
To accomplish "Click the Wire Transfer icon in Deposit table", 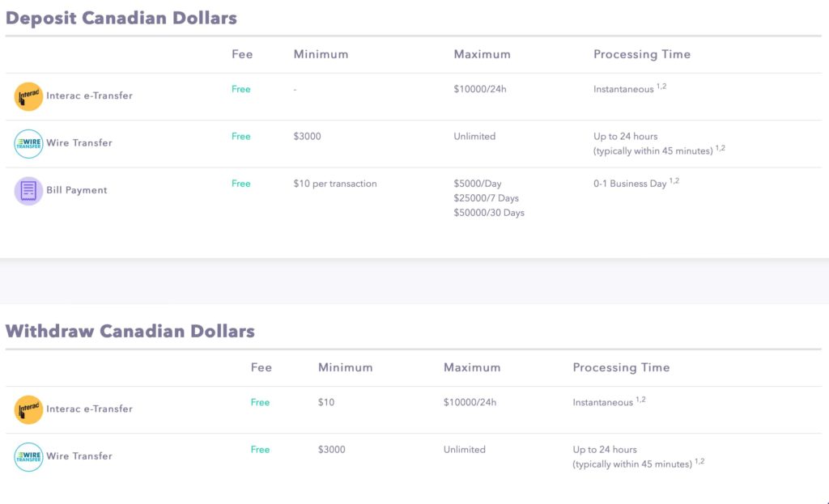I will (x=28, y=144).
